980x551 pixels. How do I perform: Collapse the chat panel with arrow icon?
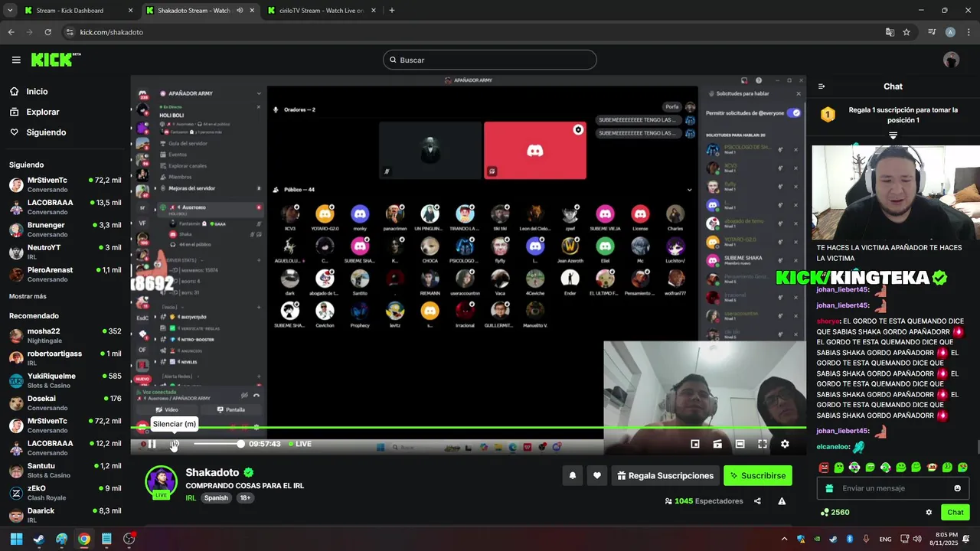pos(822,86)
